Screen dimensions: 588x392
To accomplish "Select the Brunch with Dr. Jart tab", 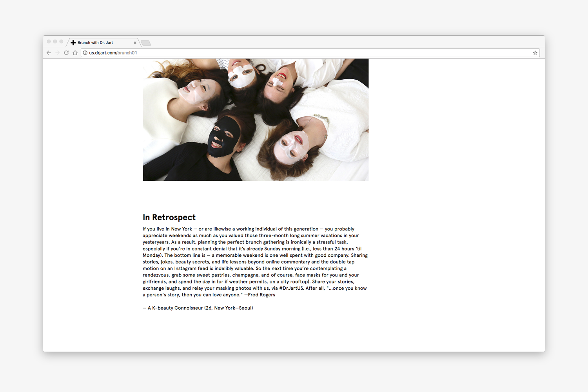I will pos(104,42).
